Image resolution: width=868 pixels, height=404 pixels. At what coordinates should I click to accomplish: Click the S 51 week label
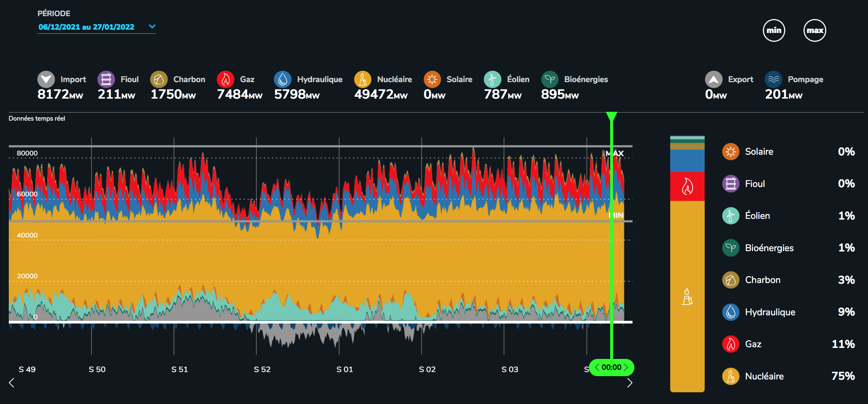tap(179, 369)
